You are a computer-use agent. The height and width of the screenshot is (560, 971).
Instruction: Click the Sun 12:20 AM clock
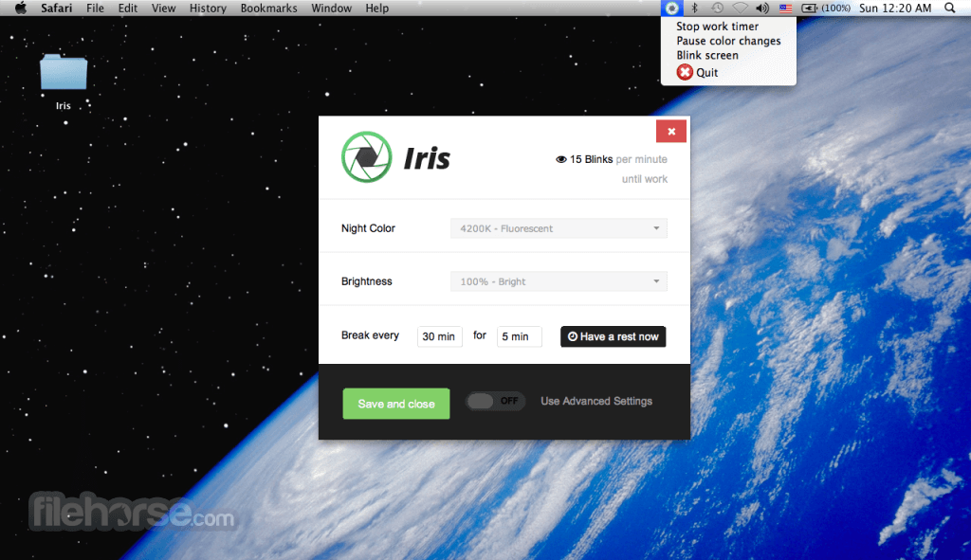[895, 8]
